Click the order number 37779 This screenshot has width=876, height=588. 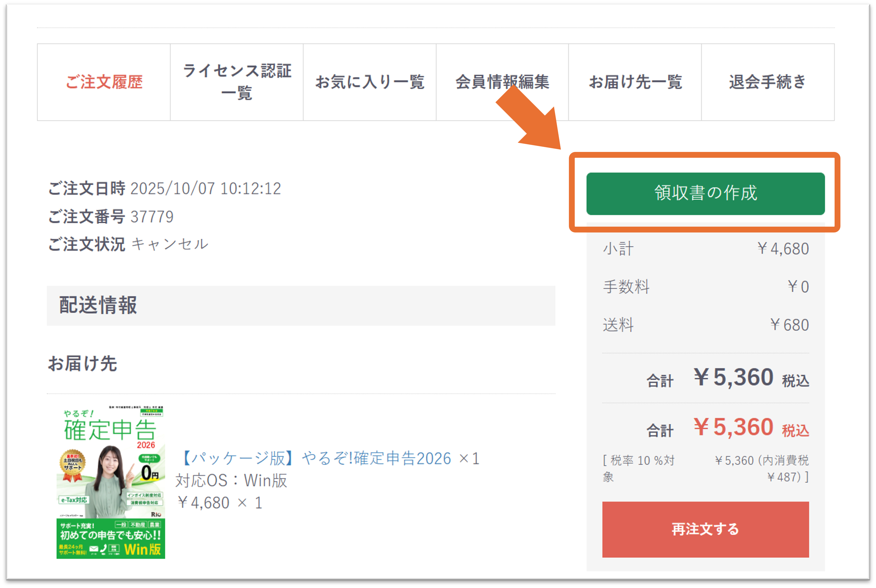click(152, 217)
